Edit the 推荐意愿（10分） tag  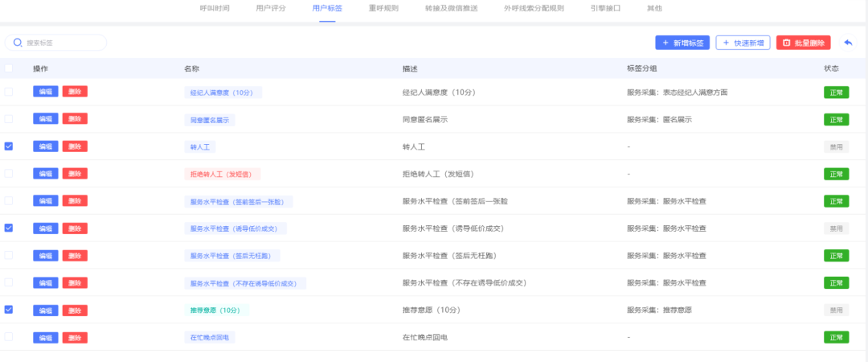(45, 310)
